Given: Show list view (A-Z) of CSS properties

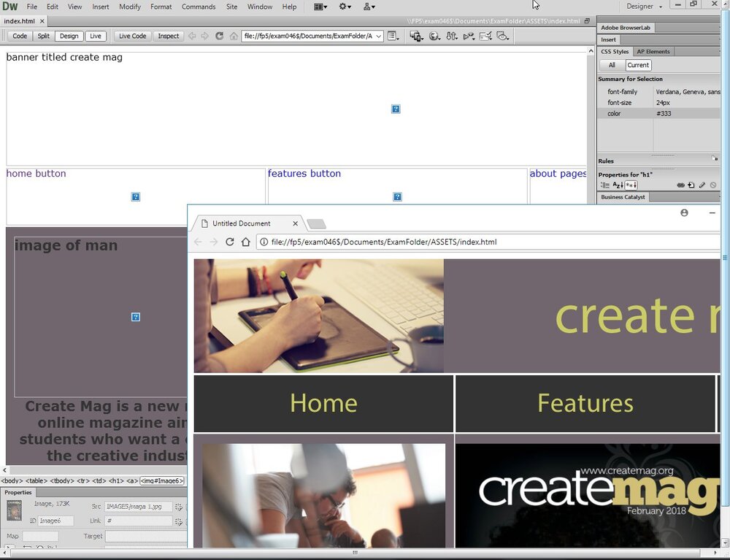Looking at the screenshot, I should [x=618, y=185].
